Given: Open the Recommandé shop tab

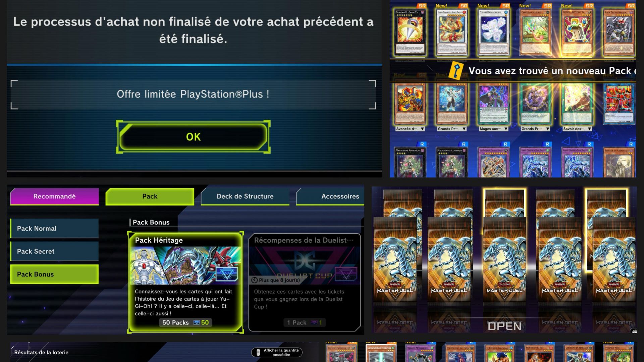Looking at the screenshot, I should point(54,196).
